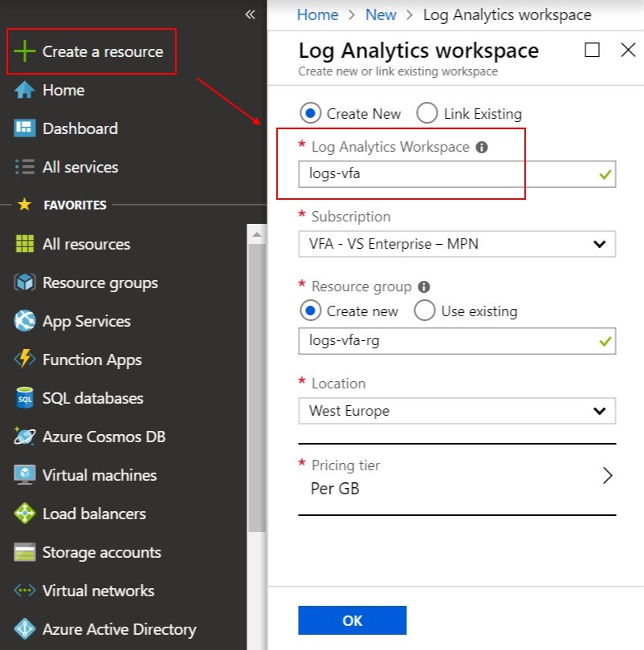Click the Virtual networks arrows icon
Viewport: 644px width, 650px height.
click(24, 591)
